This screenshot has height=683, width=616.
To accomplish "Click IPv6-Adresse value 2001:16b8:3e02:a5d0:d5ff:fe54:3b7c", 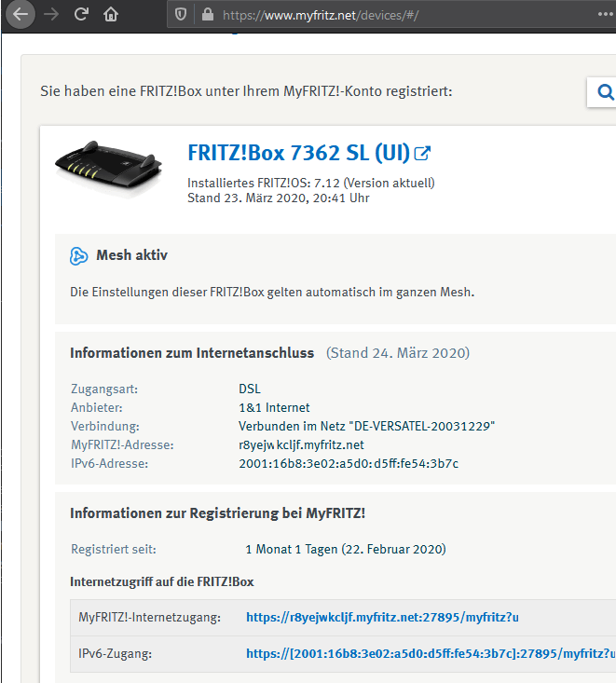I will click(x=349, y=463).
